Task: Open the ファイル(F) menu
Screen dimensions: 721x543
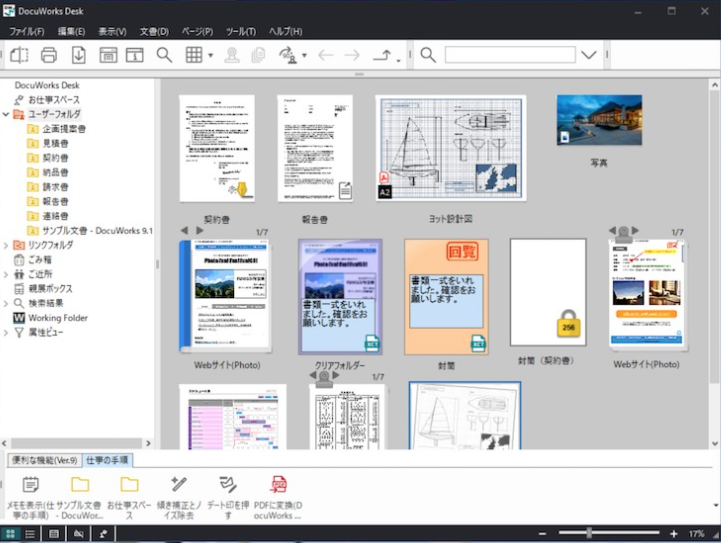Action: tap(27, 31)
